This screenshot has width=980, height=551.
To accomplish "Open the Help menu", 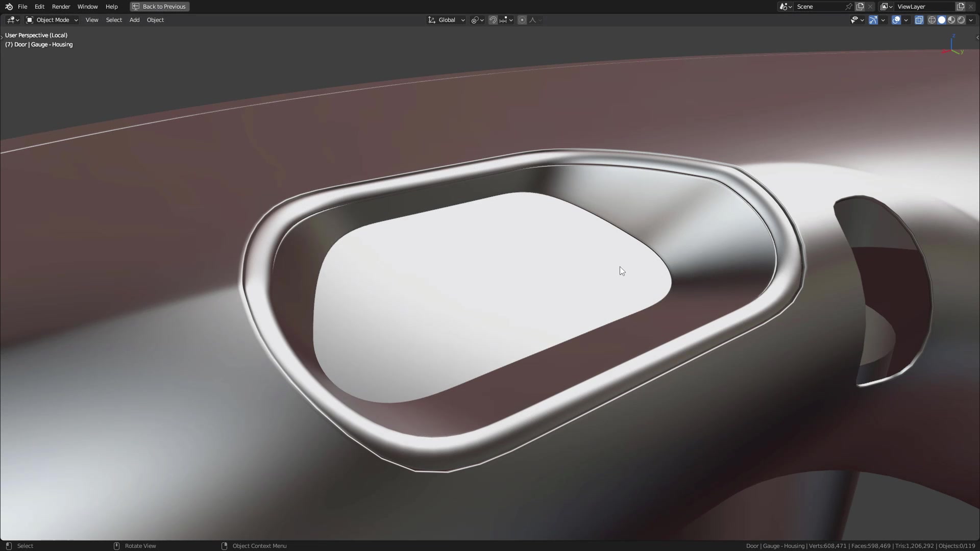I will [111, 7].
